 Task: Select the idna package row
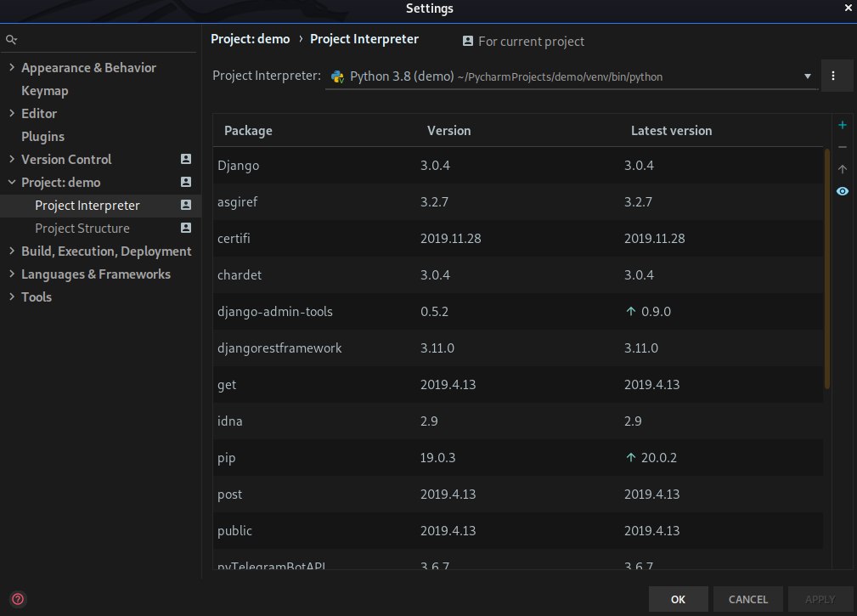click(518, 421)
